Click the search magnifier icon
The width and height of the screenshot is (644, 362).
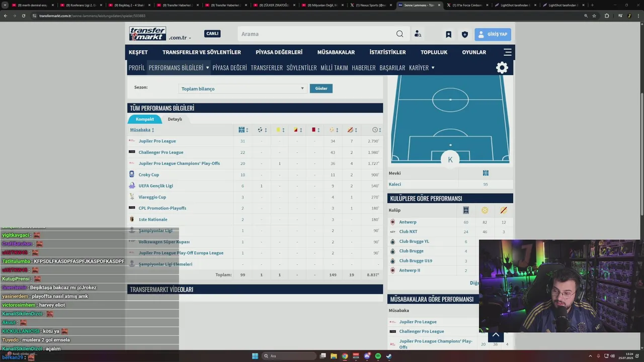(x=399, y=34)
